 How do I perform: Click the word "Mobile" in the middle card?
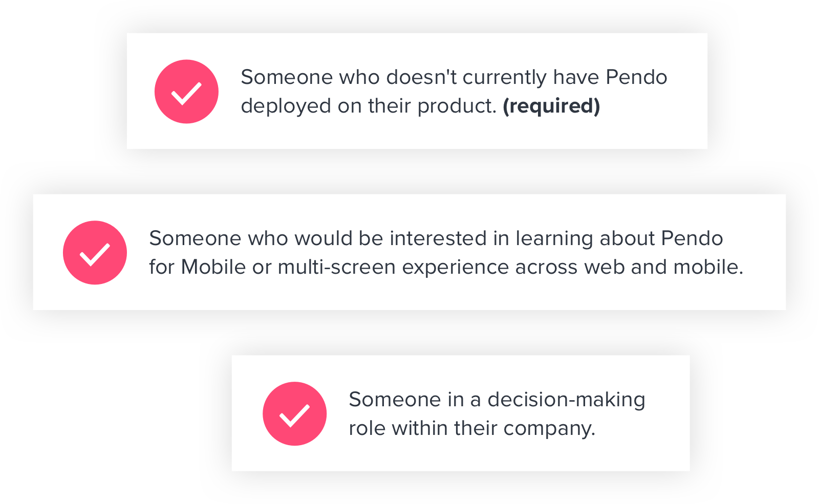coord(213,267)
